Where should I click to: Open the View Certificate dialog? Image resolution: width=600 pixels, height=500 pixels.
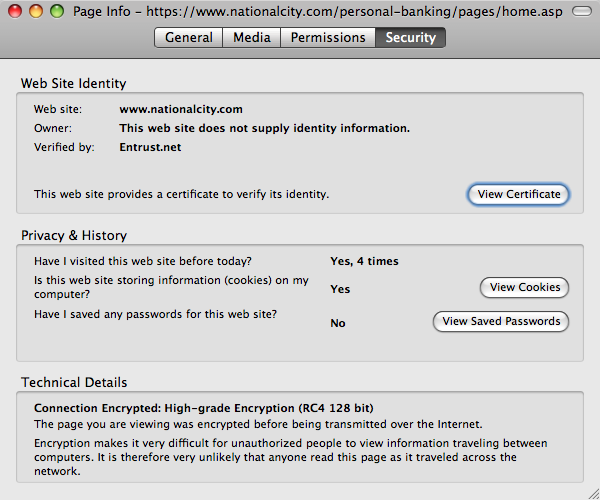518,194
